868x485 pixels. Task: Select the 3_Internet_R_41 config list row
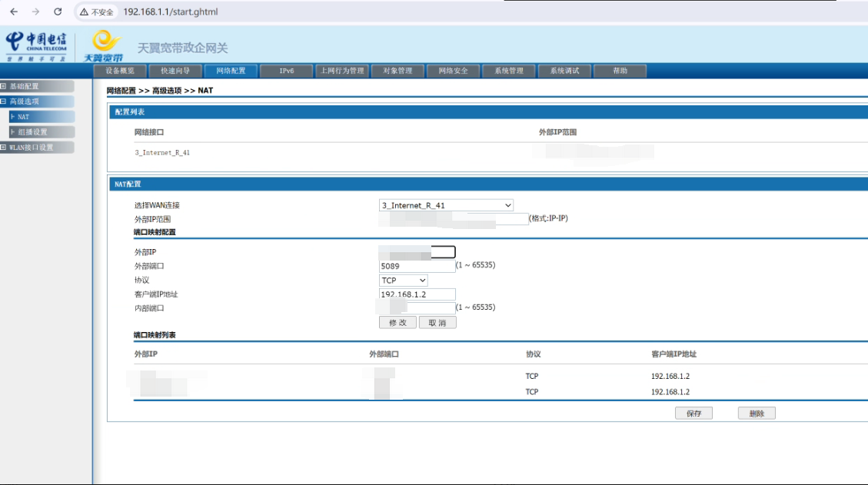point(487,153)
